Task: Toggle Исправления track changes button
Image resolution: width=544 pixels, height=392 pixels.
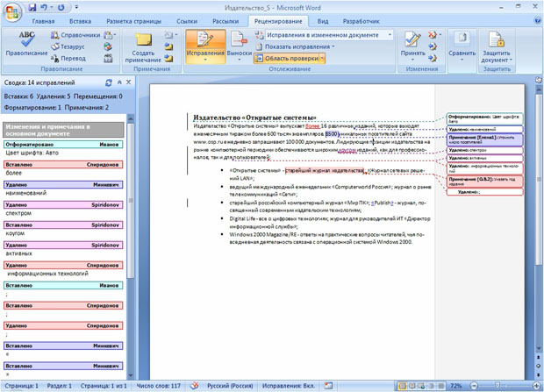Action: click(x=205, y=46)
